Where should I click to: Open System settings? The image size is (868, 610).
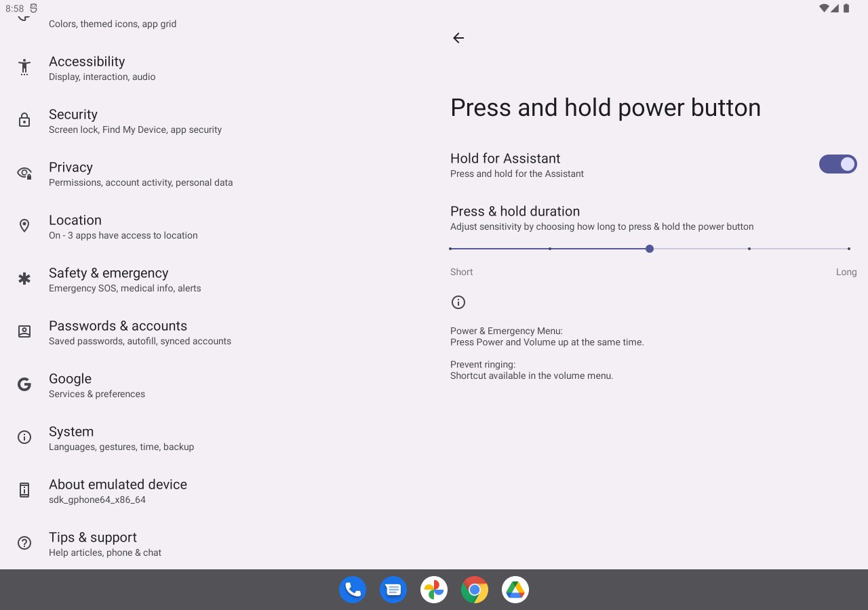[x=217, y=438]
